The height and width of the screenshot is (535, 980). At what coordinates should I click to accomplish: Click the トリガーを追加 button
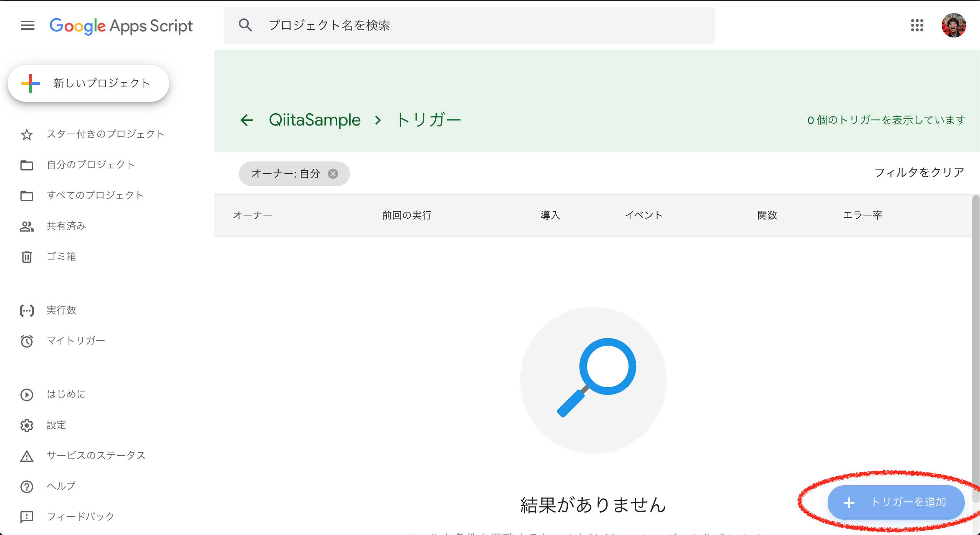click(895, 502)
